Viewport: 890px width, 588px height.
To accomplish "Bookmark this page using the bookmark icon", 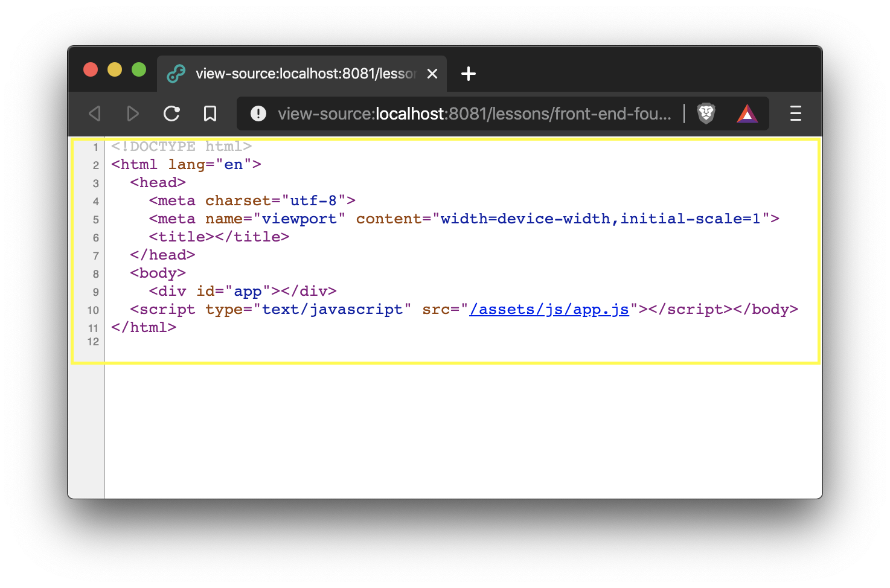I will (210, 113).
